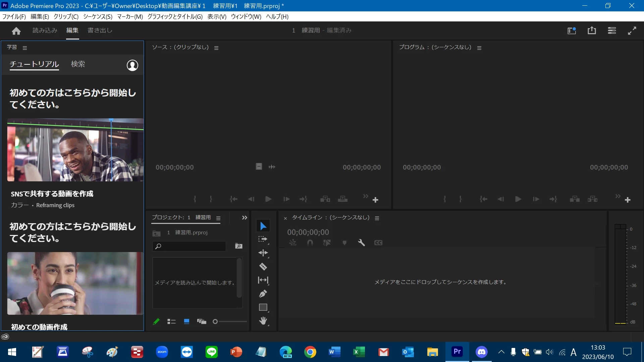
Task: Toggle project read-only green pencil lock
Action: (x=156, y=322)
